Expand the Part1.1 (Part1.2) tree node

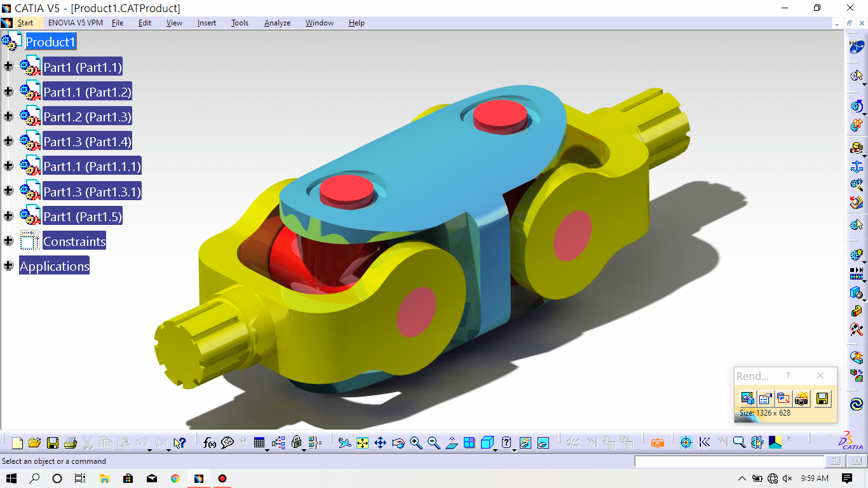[x=8, y=91]
